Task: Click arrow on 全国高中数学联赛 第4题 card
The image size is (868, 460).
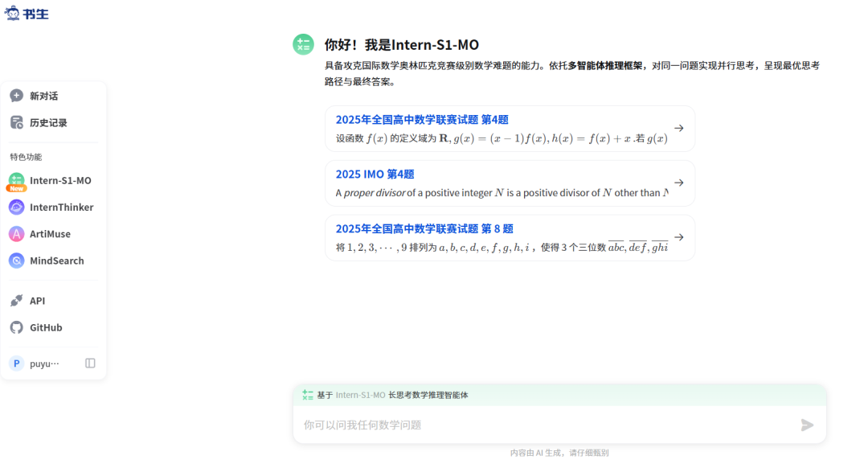Action: 678,128
